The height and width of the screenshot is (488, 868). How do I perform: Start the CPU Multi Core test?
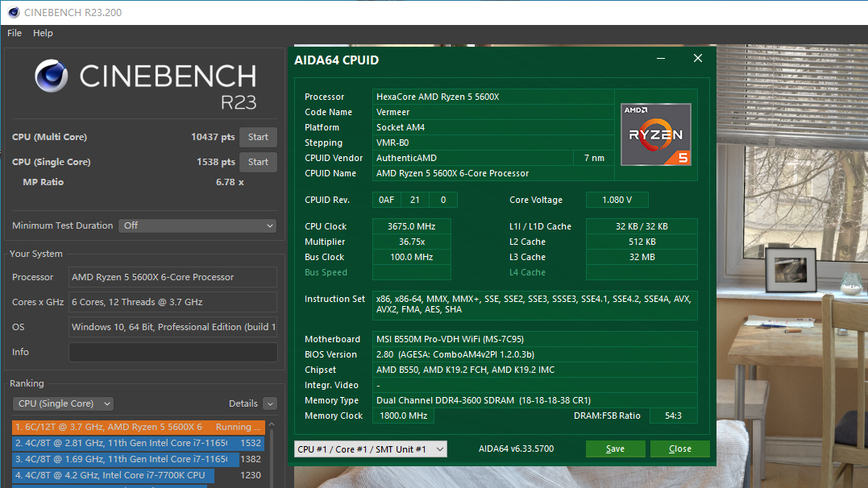click(x=258, y=137)
